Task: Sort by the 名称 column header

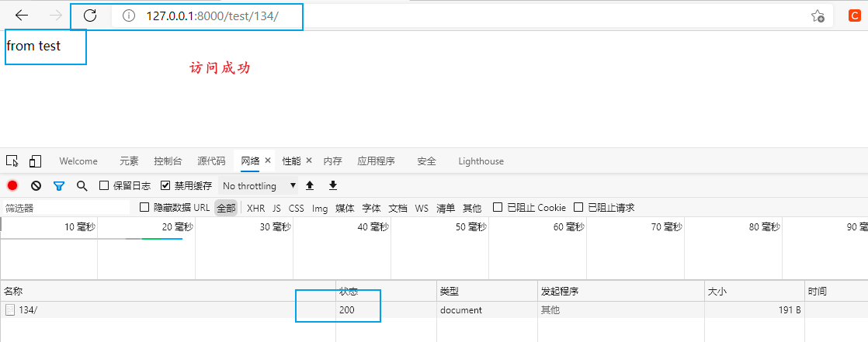Action: 168,291
